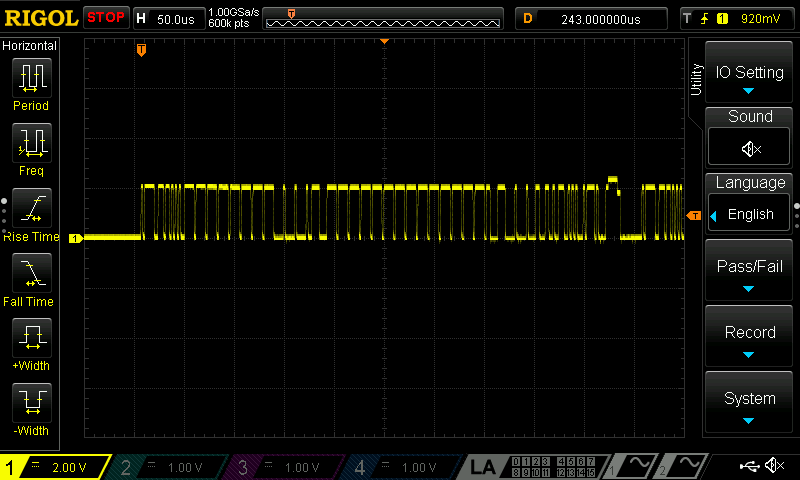The width and height of the screenshot is (800, 480).
Task: Click the channel 1 ground level marker
Action: 76,238
